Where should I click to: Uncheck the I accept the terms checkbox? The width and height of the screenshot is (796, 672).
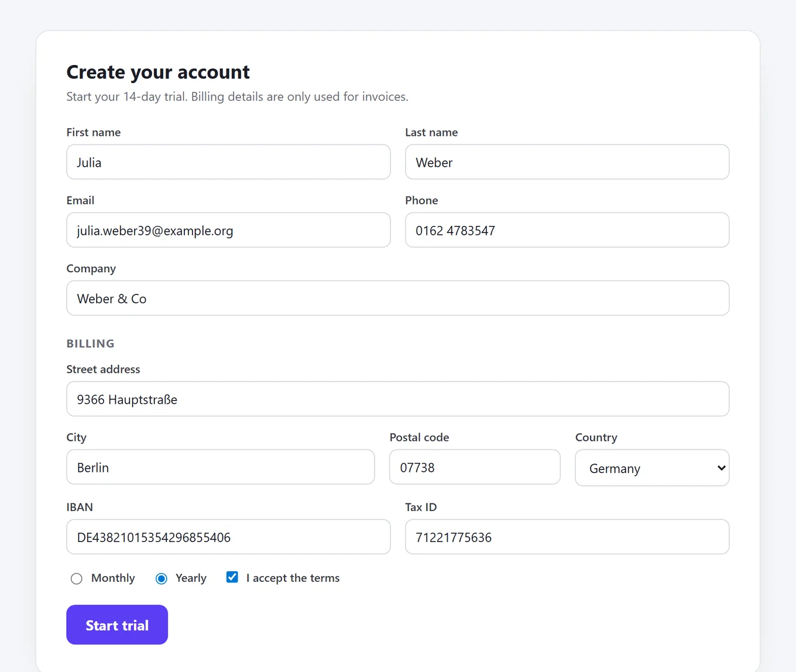(x=232, y=577)
